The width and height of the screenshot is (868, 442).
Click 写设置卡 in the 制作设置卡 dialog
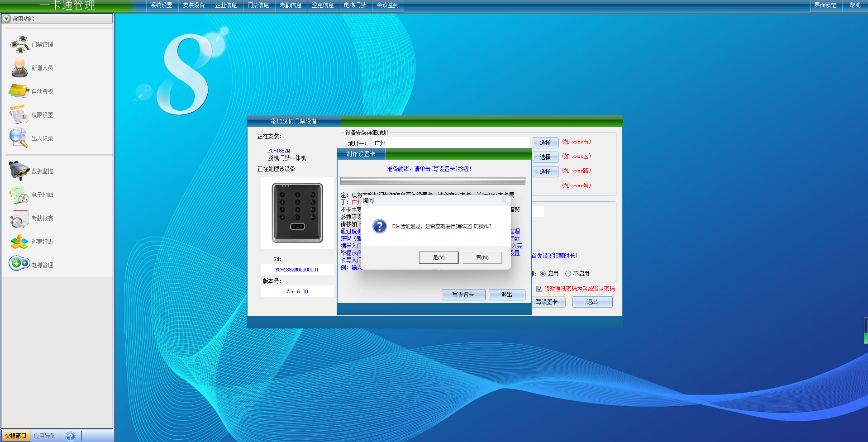(x=463, y=295)
